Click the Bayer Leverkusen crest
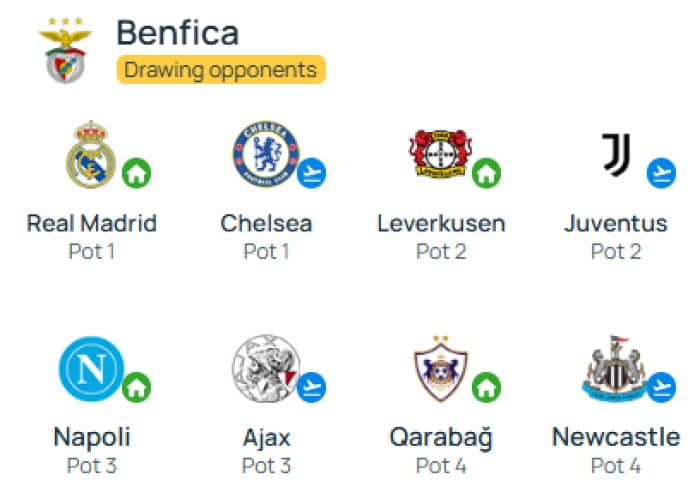This screenshot has height=492, width=700. pos(441,154)
